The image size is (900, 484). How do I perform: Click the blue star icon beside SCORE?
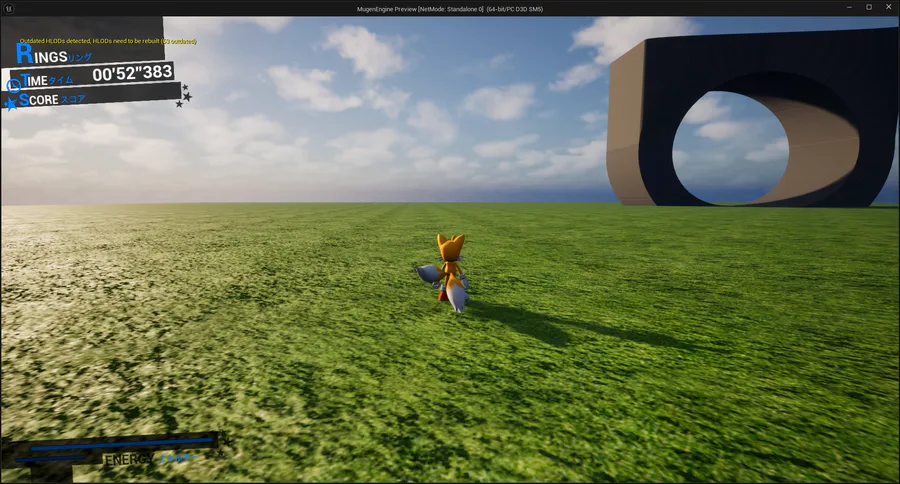click(x=11, y=104)
